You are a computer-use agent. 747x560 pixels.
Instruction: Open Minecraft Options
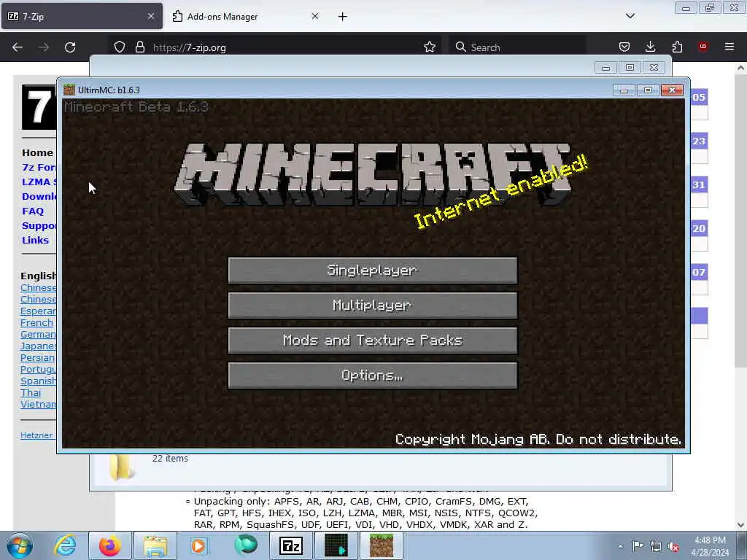click(373, 376)
